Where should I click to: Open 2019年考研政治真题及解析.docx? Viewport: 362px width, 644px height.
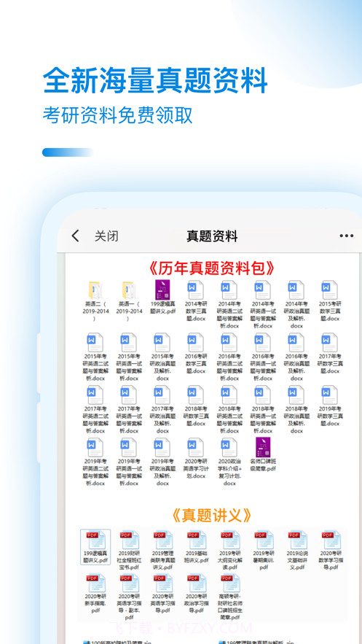coord(162,462)
